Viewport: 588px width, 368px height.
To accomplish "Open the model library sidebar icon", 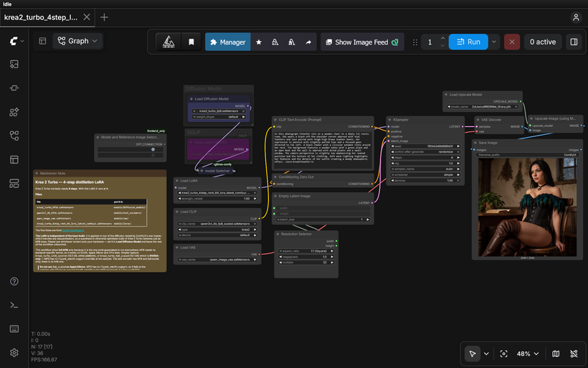I will pyautogui.click(x=14, y=112).
